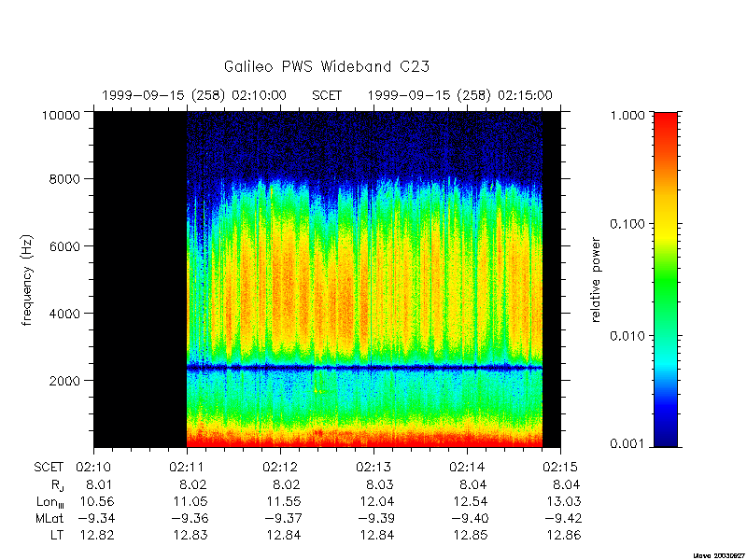The image size is (747, 560).
Task: Click the 'SCET' row label below the plot
Action: click(49, 468)
